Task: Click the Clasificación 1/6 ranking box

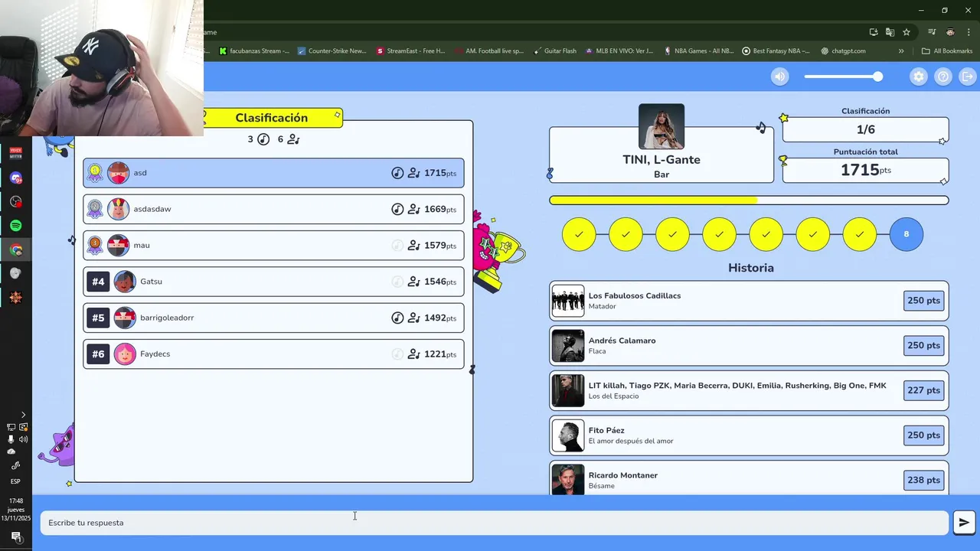Action: 865,129
